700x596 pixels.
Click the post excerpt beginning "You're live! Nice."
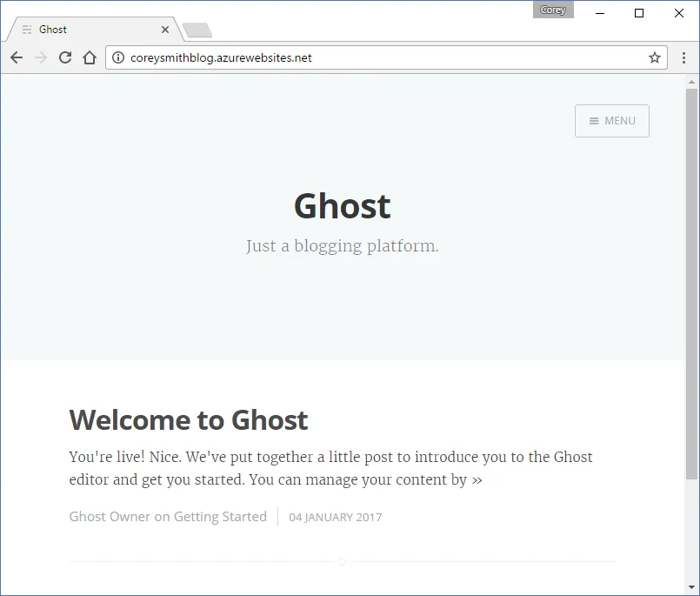[330, 468]
